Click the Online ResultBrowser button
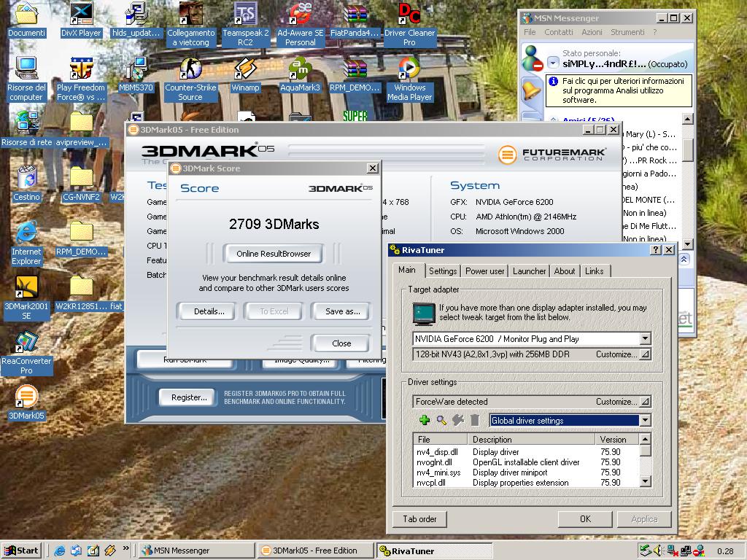The height and width of the screenshot is (560, 747). pos(273,253)
